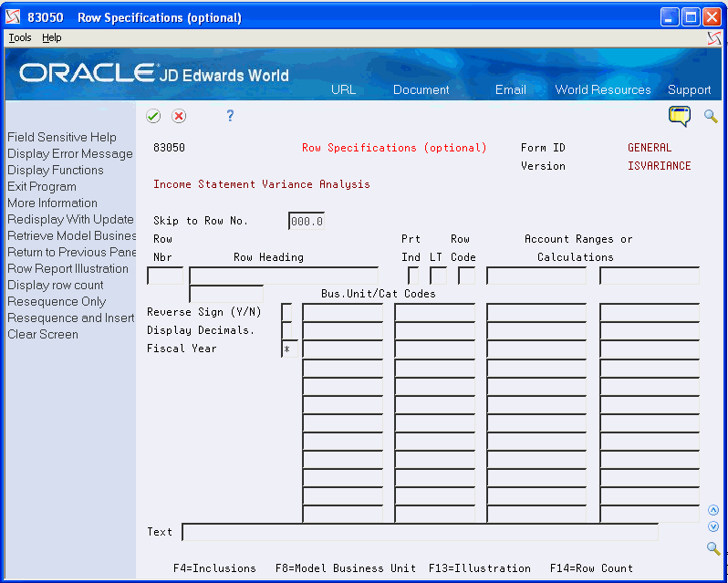Screen dimensions: 728x583
Task: Click the Prt Ind input field
Action: (413, 276)
